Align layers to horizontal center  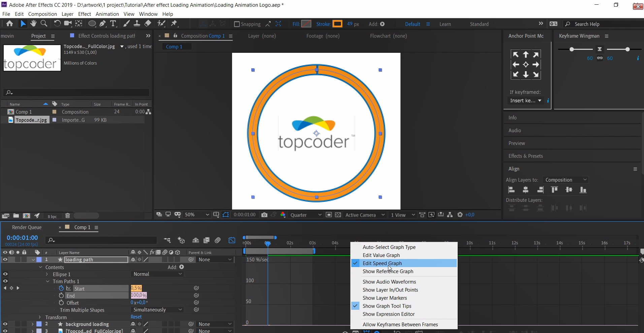(525, 190)
